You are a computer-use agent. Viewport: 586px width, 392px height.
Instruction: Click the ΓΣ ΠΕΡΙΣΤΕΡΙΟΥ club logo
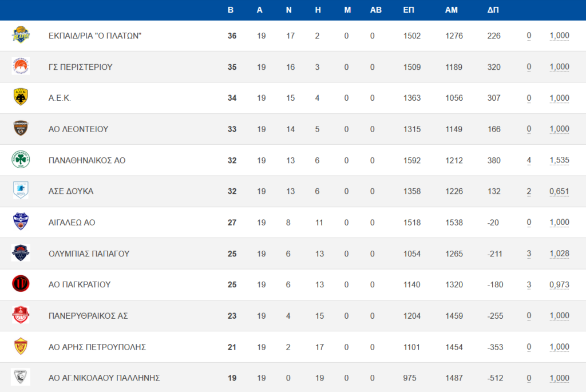click(x=21, y=66)
